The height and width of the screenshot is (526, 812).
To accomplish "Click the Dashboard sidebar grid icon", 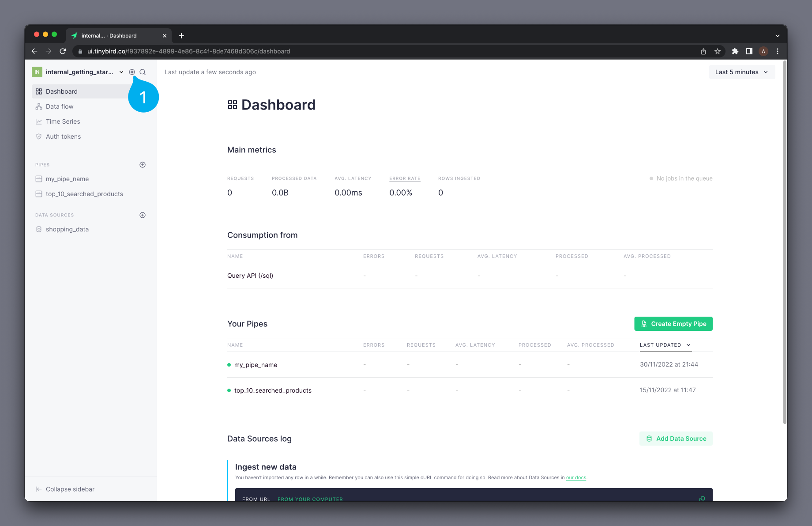I will pyautogui.click(x=39, y=91).
